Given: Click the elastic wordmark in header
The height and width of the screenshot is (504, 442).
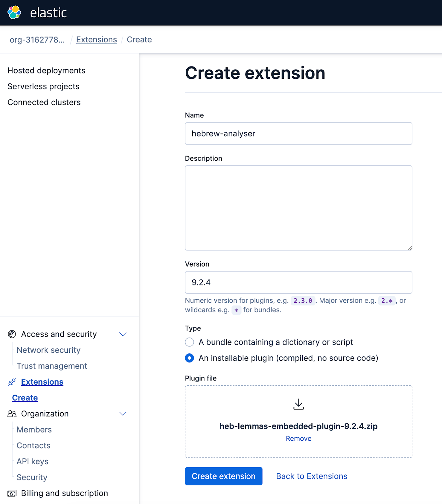Looking at the screenshot, I should (x=48, y=13).
